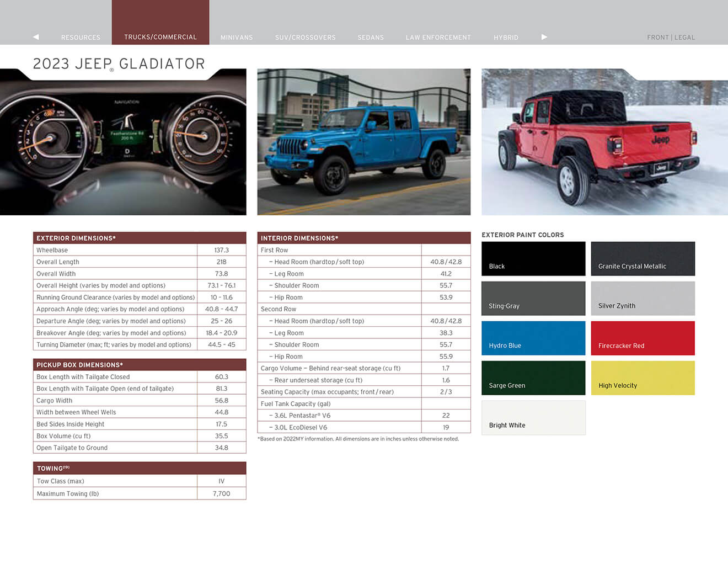Click the Pickup Box Dimensions table header

click(x=140, y=365)
